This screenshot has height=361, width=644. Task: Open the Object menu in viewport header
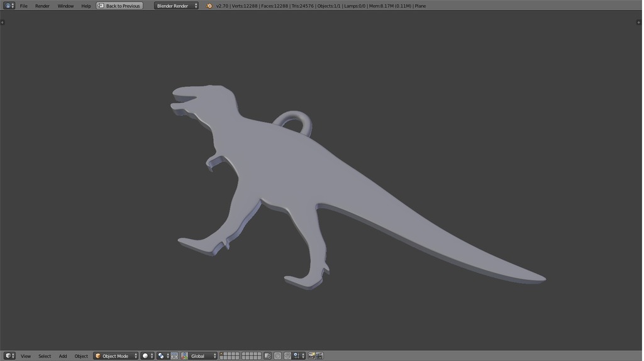(81, 356)
